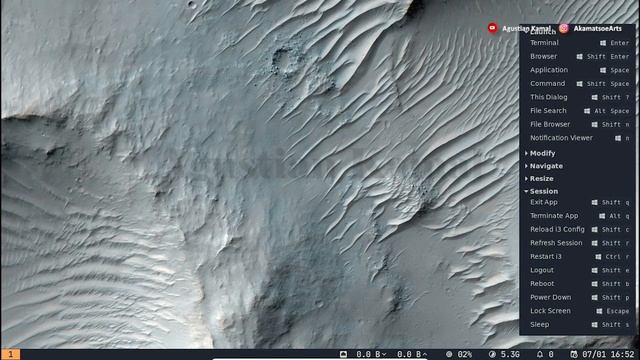Expand the Navigate section
Viewport: 640px width, 360px height.
click(544, 166)
